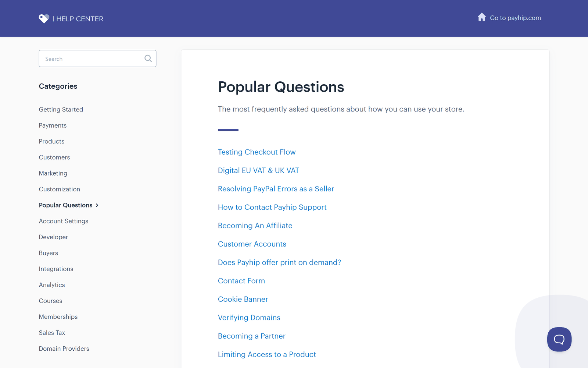588x368 pixels.
Task: Focus the Search input field
Action: click(97, 59)
